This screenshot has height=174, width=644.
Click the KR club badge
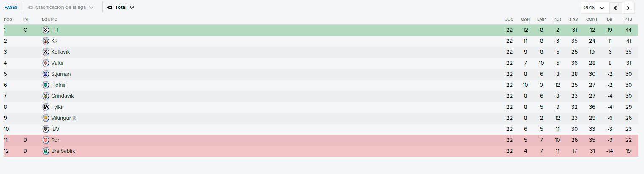click(x=46, y=41)
